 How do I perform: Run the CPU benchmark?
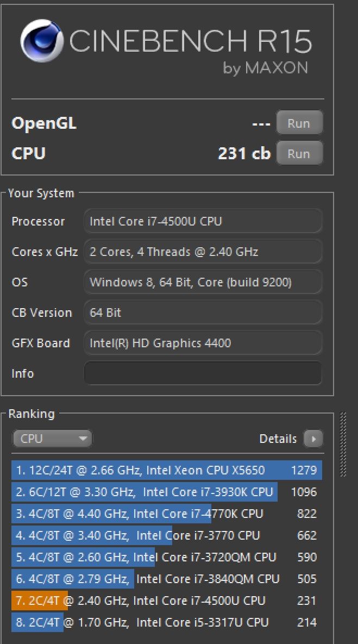click(299, 154)
